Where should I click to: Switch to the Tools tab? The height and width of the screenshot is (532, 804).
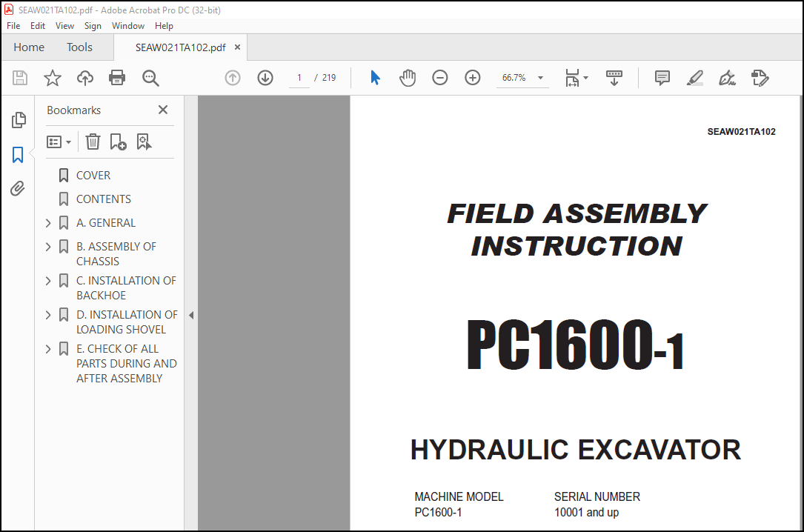pos(79,47)
